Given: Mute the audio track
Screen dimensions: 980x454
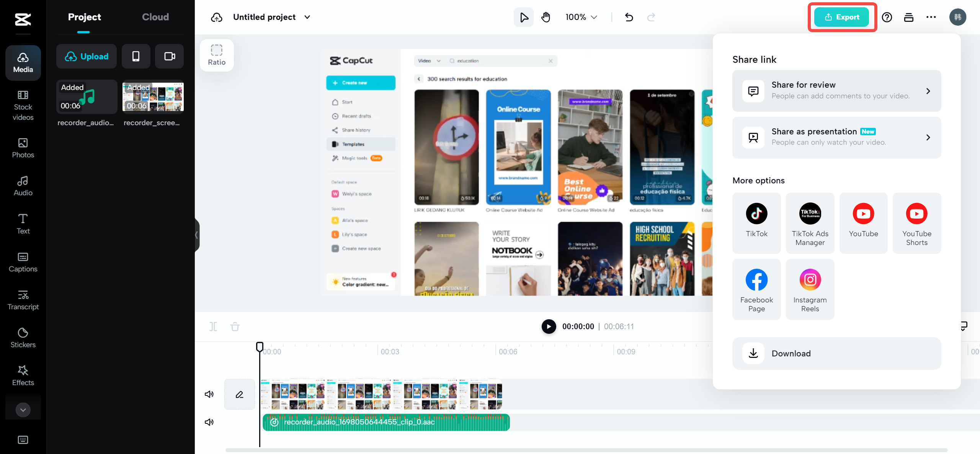Looking at the screenshot, I should click(x=209, y=422).
